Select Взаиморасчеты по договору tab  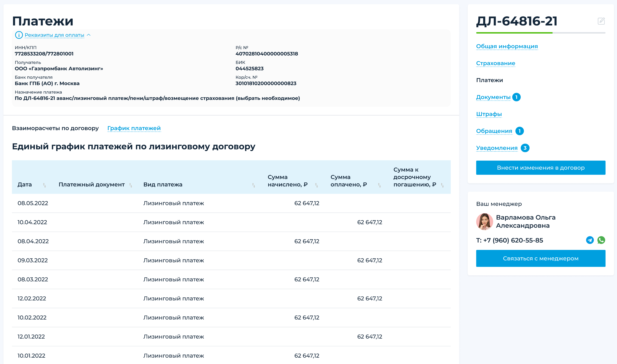point(55,128)
